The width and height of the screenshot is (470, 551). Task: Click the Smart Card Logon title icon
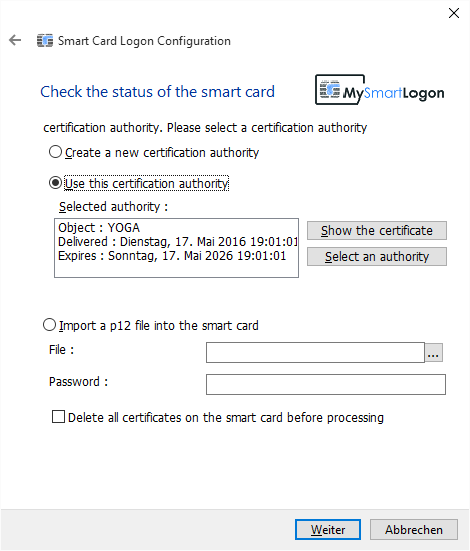(x=45, y=41)
